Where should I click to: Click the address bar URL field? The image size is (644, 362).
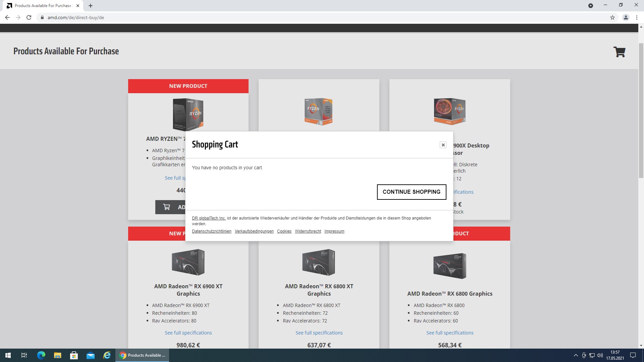click(201, 17)
